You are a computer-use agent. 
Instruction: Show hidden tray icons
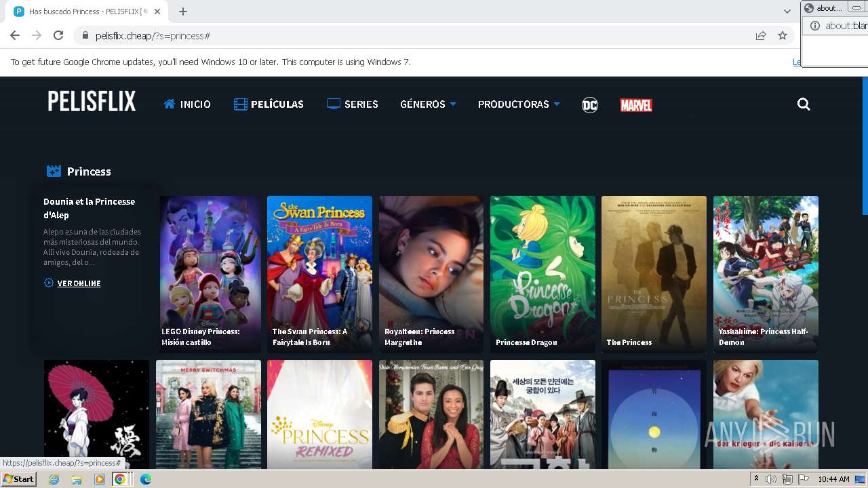pyautogui.click(x=756, y=479)
